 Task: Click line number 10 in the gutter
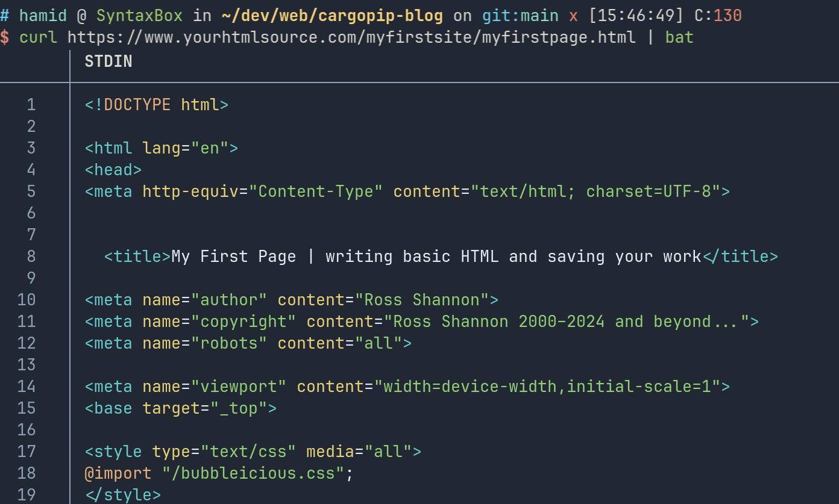point(27,300)
